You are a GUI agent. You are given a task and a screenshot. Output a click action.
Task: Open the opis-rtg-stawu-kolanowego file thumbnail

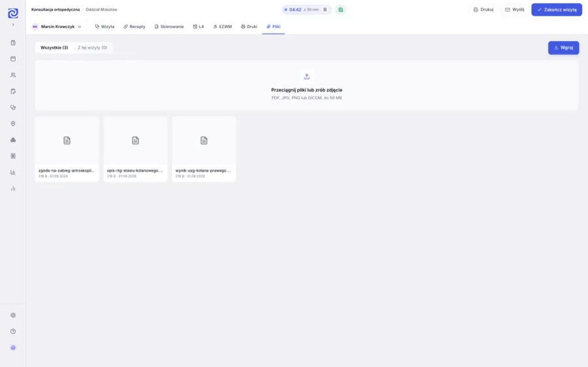(x=135, y=140)
